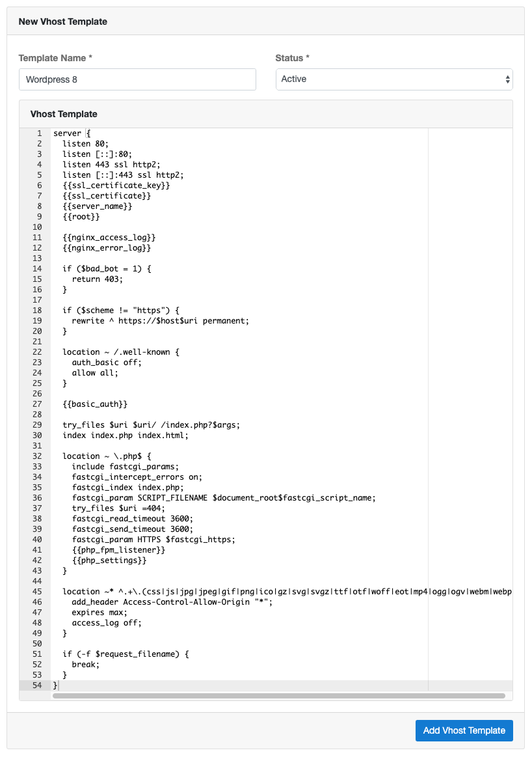The image size is (532, 759).
Task: Click the {{basic_auth}} placeholder
Action: click(95, 404)
